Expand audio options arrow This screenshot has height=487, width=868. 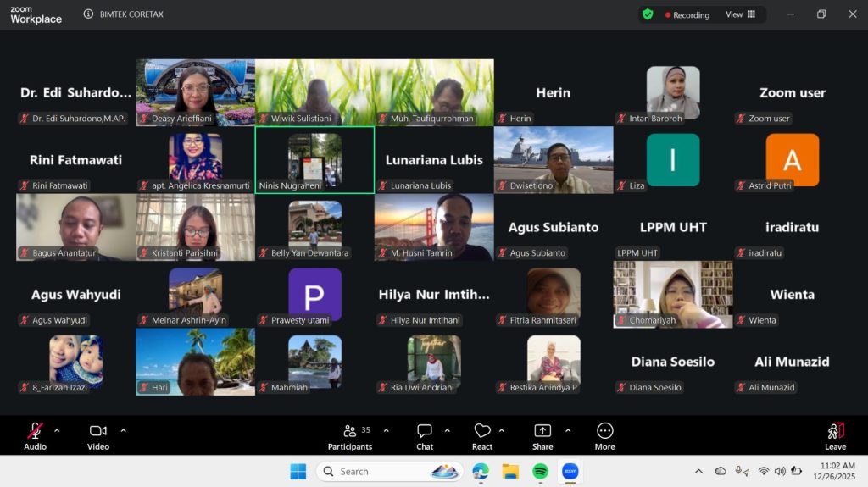coord(57,430)
